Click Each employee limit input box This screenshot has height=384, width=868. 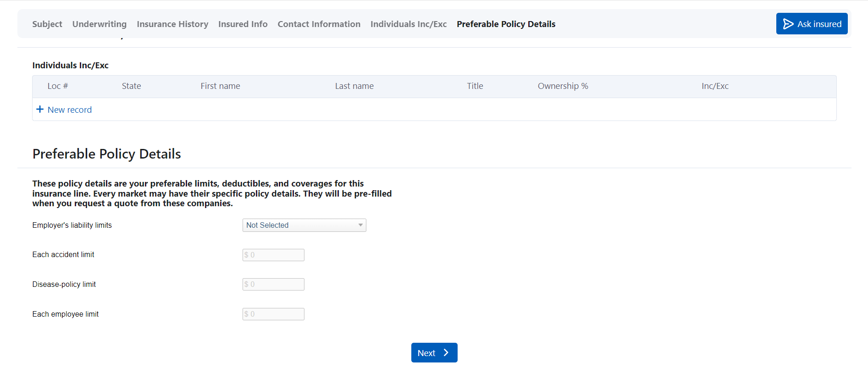[273, 314]
